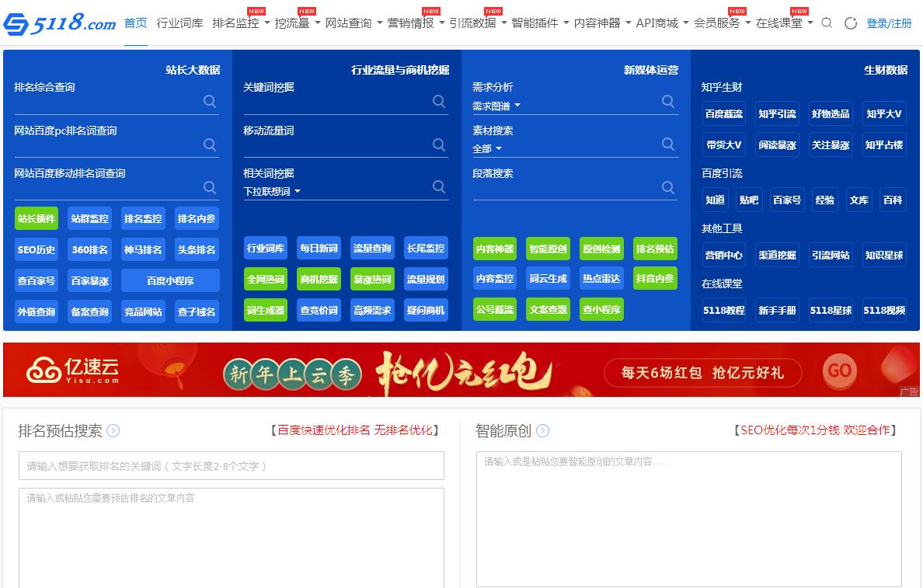Click the refresh circle icon in top navigation
The height and width of the screenshot is (588, 923).
point(851,23)
